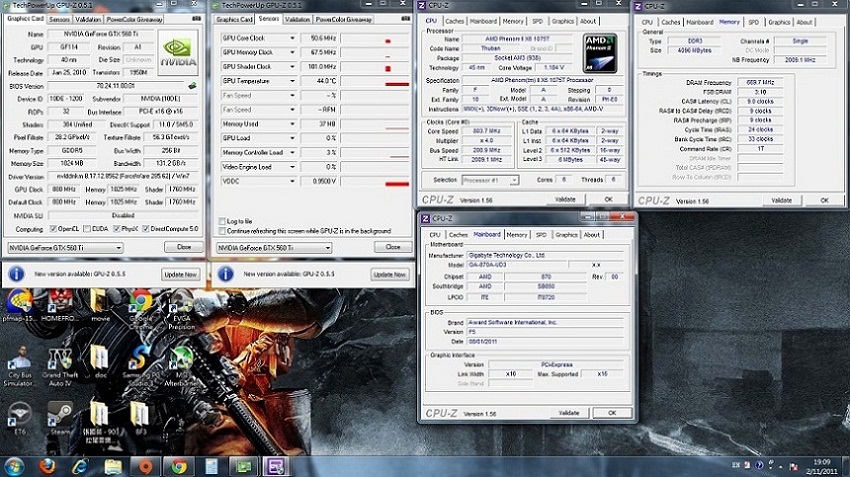
Task: Open the BF3 folder on desktop
Action: pyautogui.click(x=140, y=418)
